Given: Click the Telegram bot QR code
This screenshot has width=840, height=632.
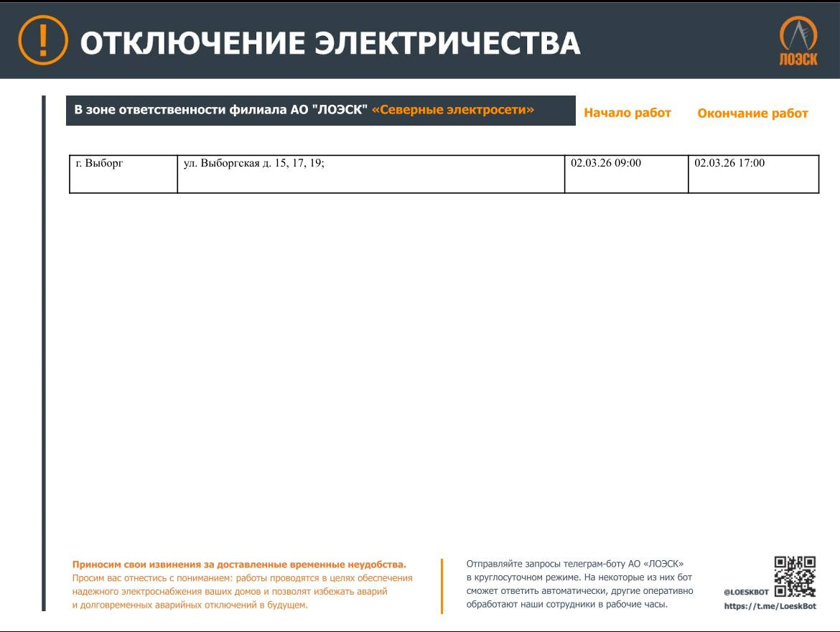Looking at the screenshot, I should pyautogui.click(x=795, y=577).
